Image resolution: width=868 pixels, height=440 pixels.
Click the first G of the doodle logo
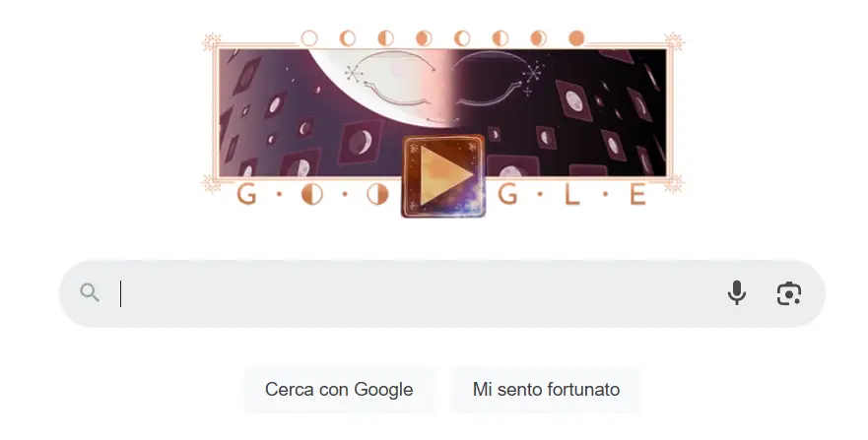[x=247, y=195]
